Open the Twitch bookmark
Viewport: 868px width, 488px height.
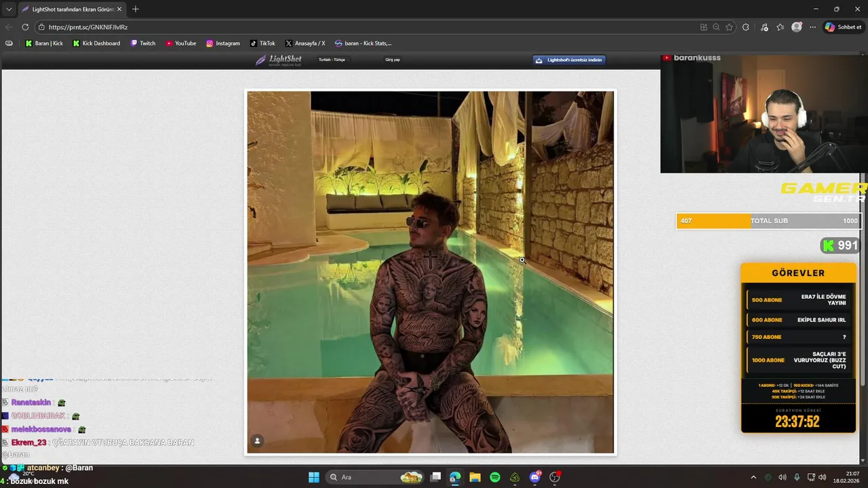tap(143, 43)
